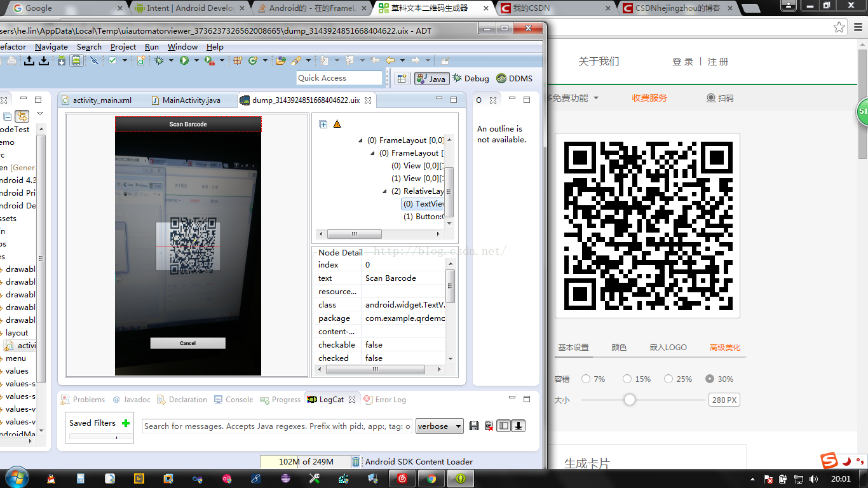Click save log icon in LogCat

click(474, 426)
